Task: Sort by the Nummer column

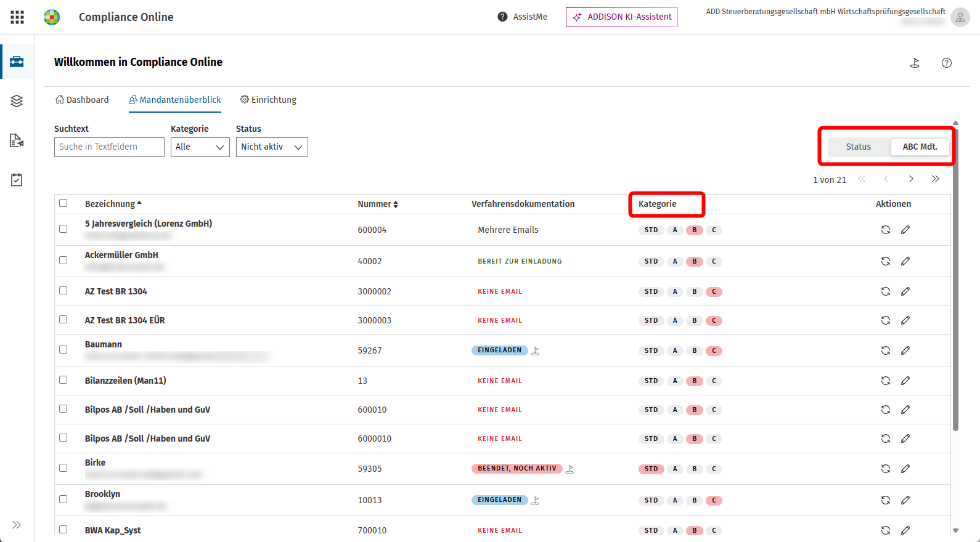Action: [378, 204]
